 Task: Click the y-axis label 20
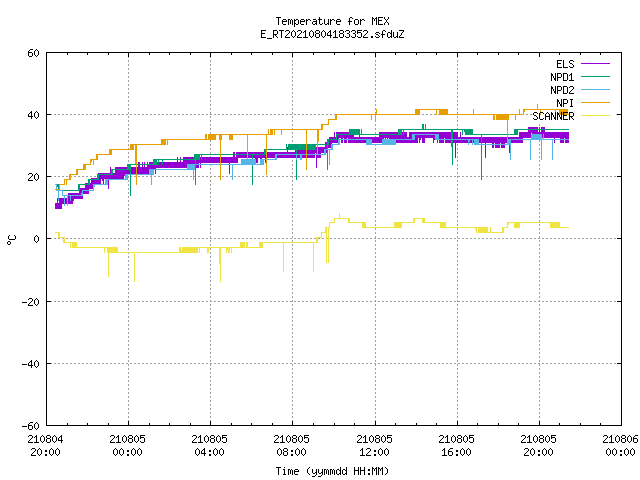pyautogui.click(x=33, y=177)
